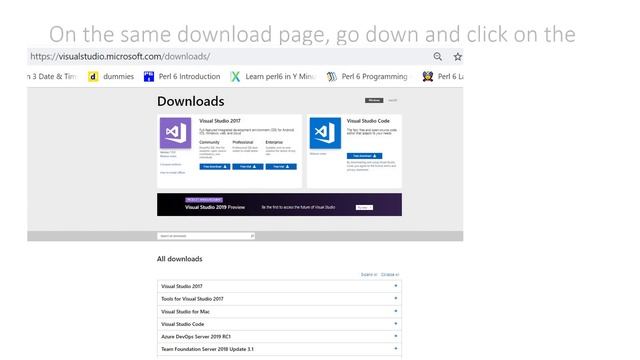
Task: Download Visual Studio Code for free
Action: tap(364, 156)
